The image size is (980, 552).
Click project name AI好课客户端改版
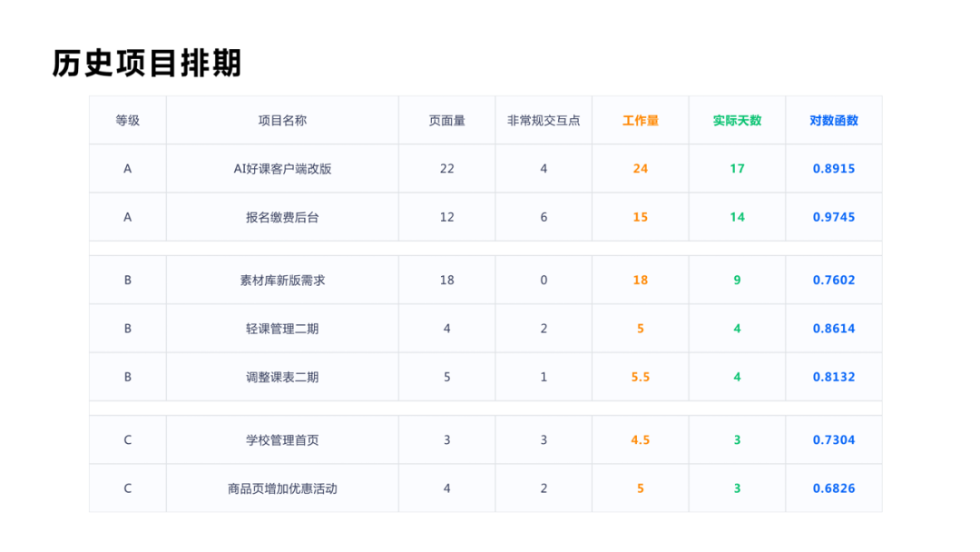[282, 169]
